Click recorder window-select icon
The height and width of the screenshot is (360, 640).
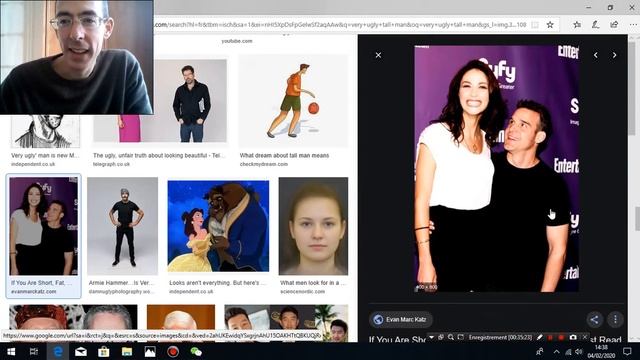coord(441,337)
